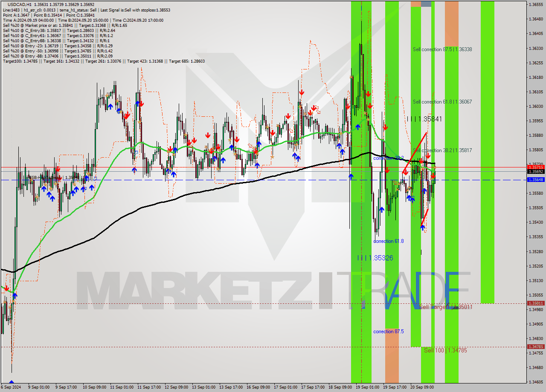Select the 'Sell %20 @ Market price' line
Screen dimensions: 546x392
pyautogui.click(x=65, y=25)
